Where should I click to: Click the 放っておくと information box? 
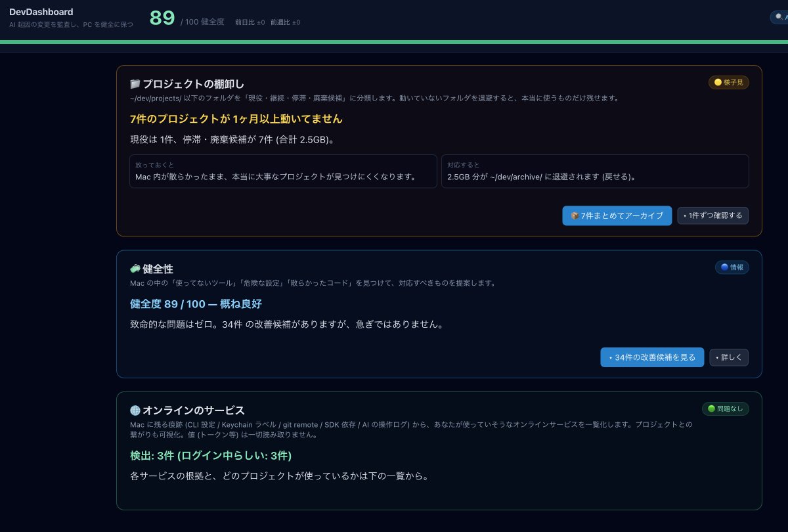coord(283,171)
